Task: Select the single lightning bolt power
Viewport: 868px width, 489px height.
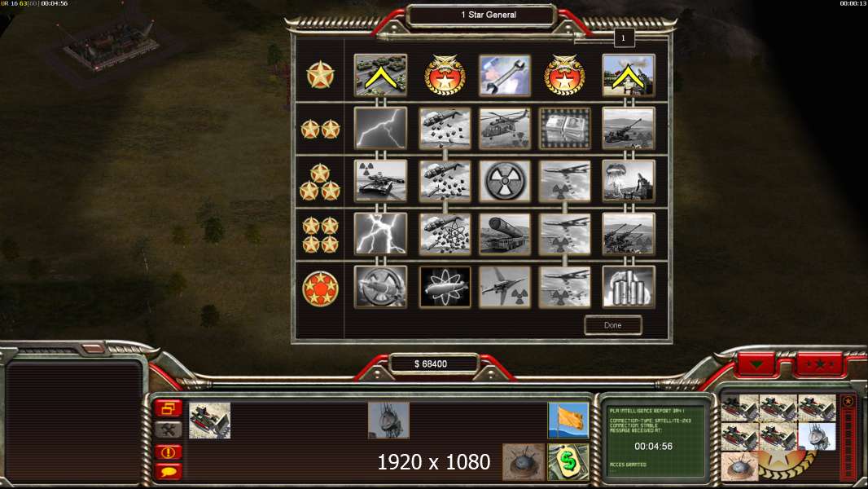Action: pos(380,129)
